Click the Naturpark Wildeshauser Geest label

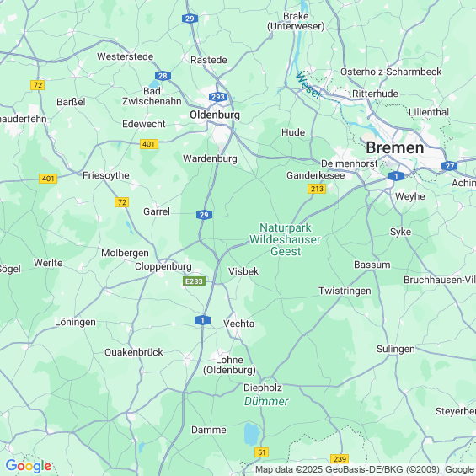(x=285, y=239)
